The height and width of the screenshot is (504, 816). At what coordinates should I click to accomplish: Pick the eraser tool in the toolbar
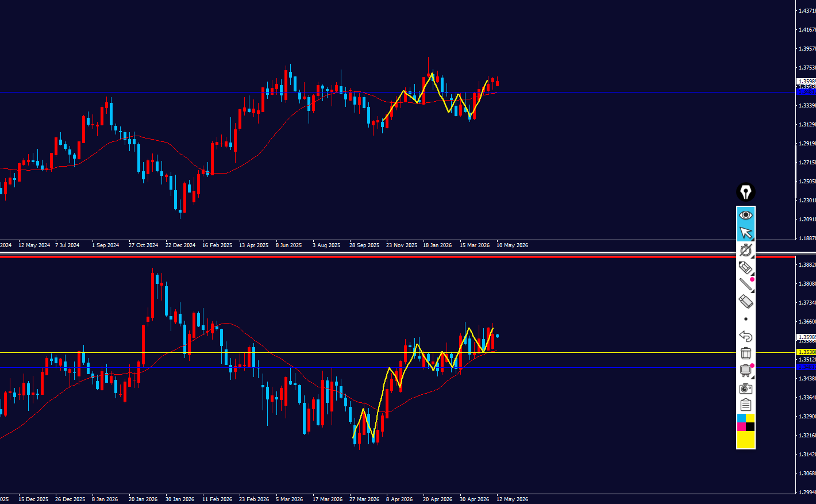pos(746,302)
